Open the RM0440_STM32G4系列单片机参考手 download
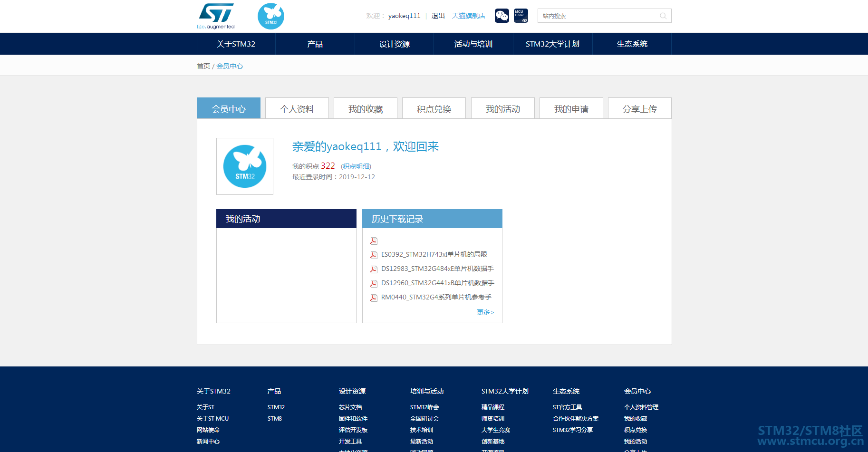 (x=436, y=298)
